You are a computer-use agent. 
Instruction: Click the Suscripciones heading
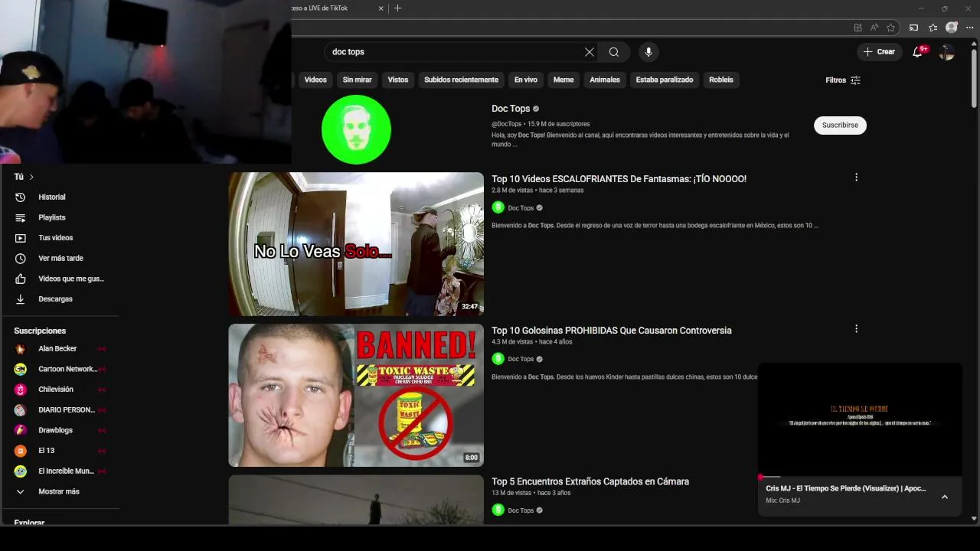coord(40,331)
